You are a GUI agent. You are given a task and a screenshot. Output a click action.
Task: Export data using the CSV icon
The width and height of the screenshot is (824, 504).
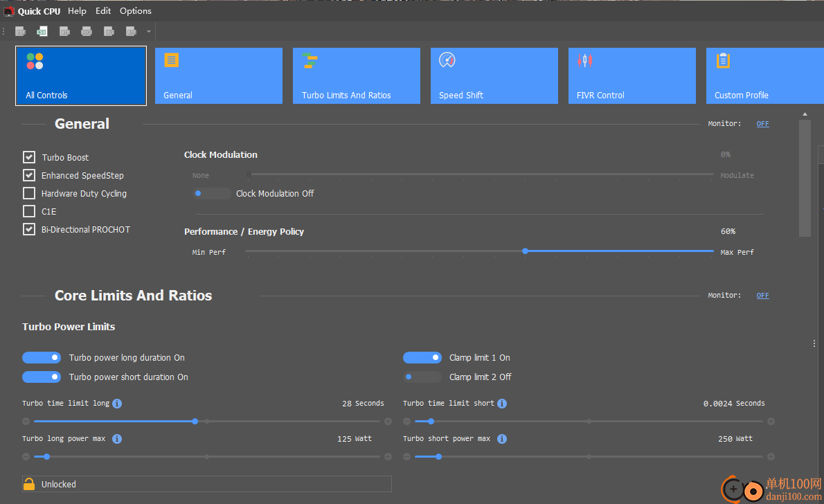tap(42, 32)
